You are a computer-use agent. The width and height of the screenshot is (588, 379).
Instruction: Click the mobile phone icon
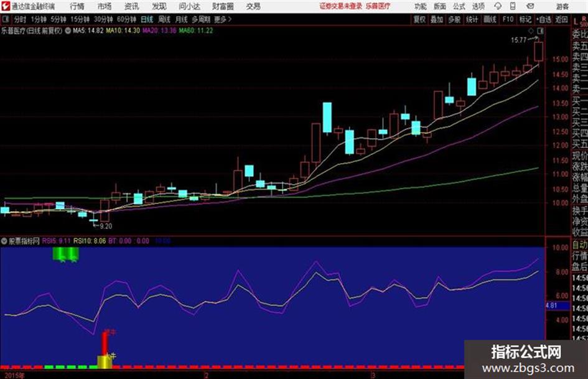tap(513, 6)
